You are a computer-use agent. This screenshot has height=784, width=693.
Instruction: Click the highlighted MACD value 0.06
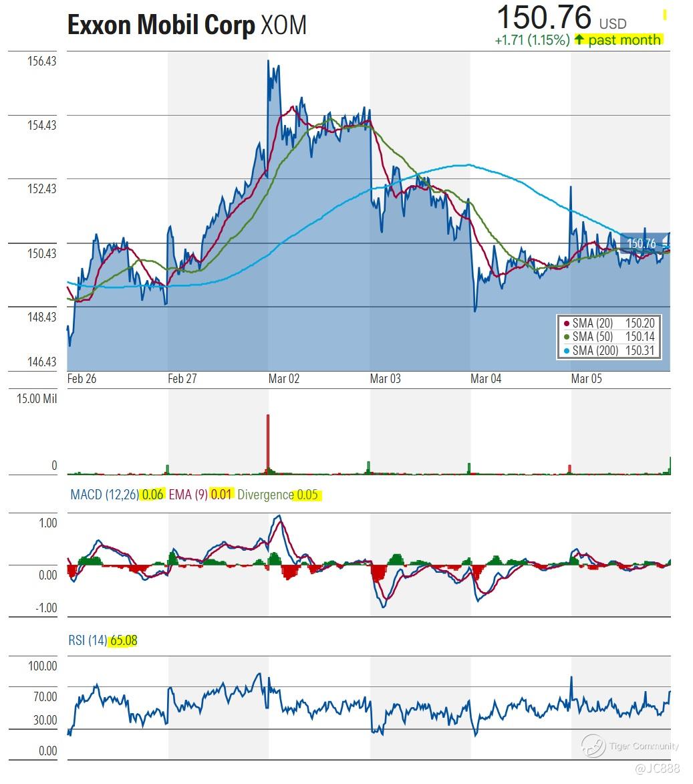click(152, 495)
